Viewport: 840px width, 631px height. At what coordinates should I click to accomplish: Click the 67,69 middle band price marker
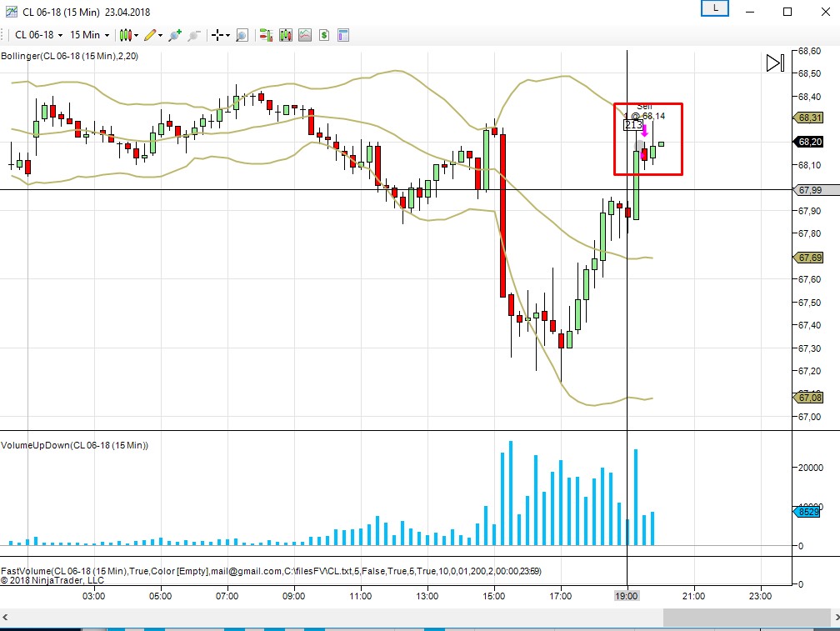click(808, 258)
